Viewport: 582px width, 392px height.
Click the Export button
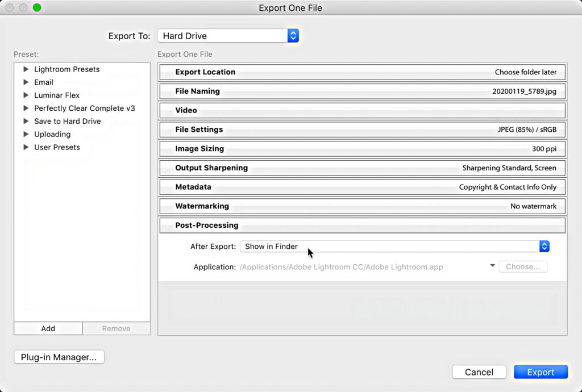click(540, 372)
